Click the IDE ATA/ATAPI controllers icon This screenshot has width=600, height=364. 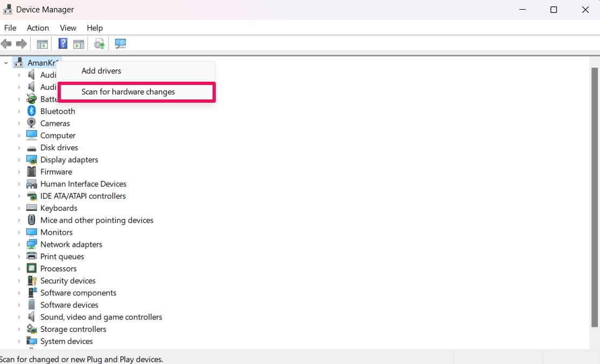pos(31,196)
